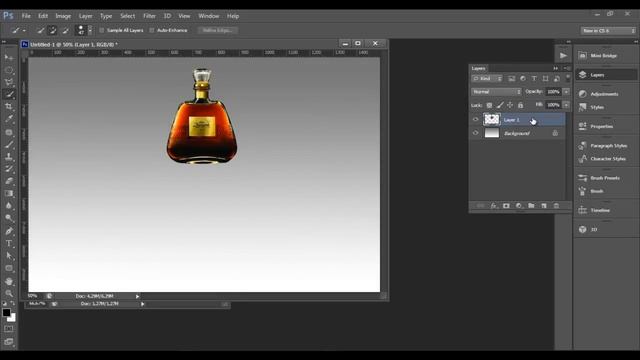Swap foreground and background colors
The height and width of the screenshot is (360, 640).
(x=13, y=303)
